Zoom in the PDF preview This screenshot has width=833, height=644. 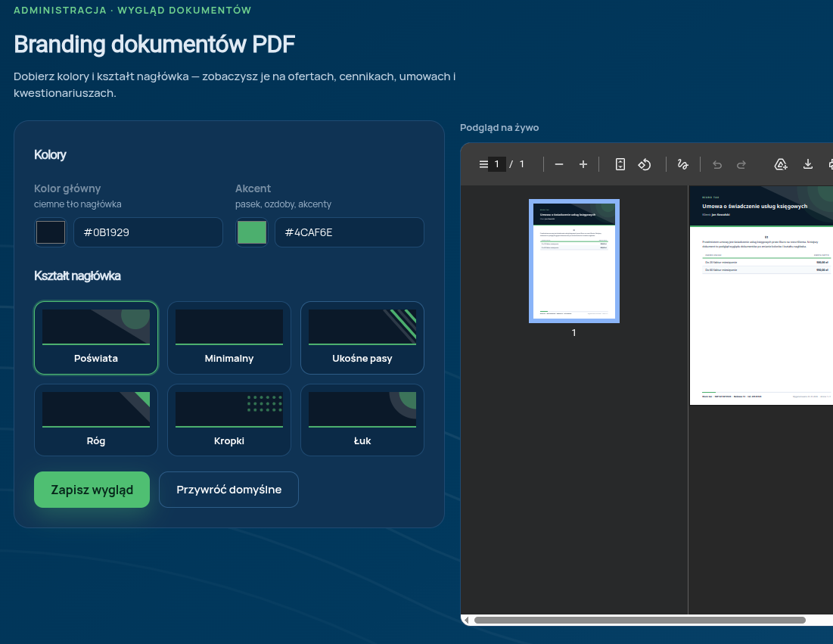[583, 164]
